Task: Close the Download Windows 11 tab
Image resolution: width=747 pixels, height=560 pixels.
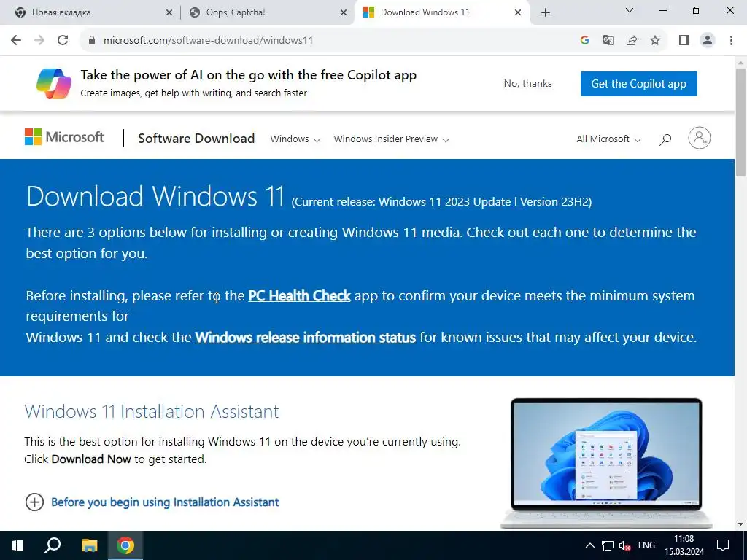Action: point(518,12)
